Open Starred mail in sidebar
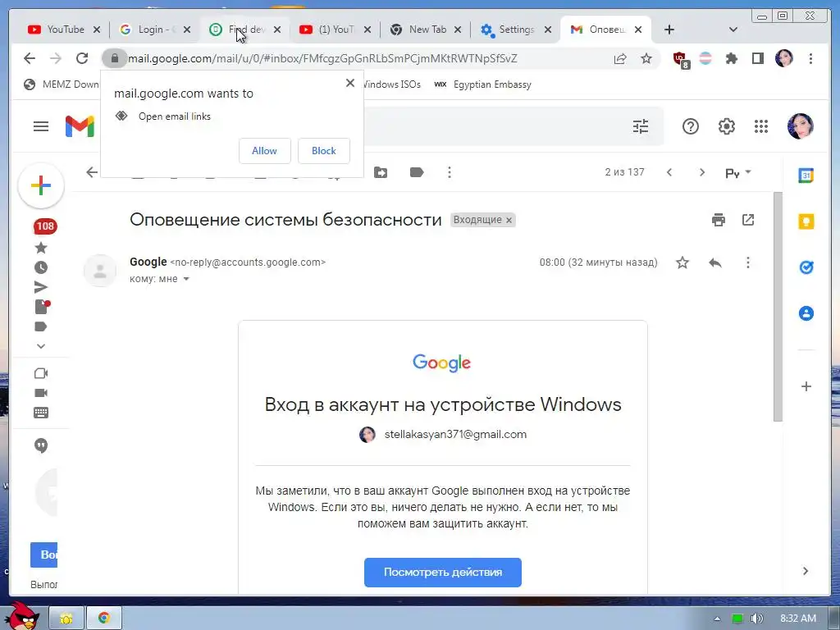840x630 pixels. 41,248
